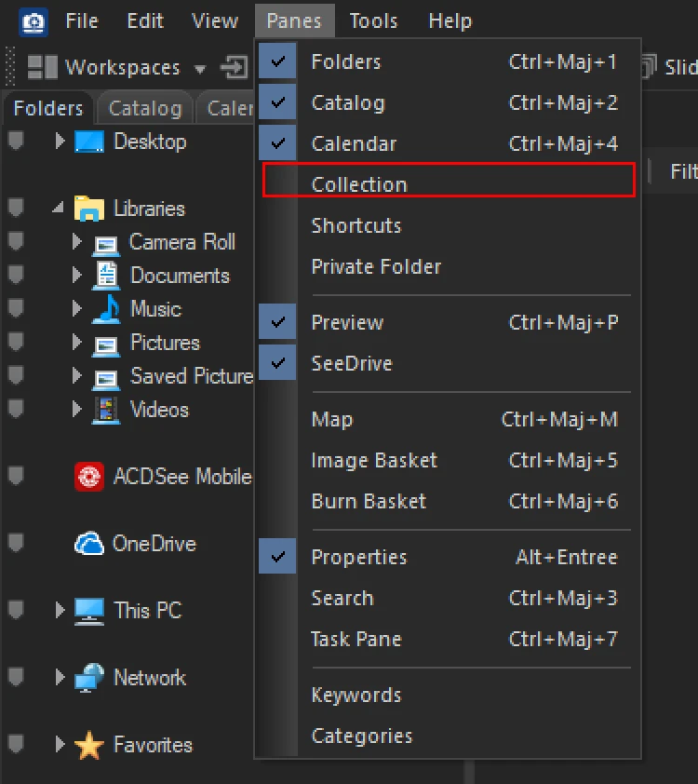Viewport: 698px width, 784px height.
Task: Click the red ACDSee Mobile Sync icon
Action: (89, 477)
